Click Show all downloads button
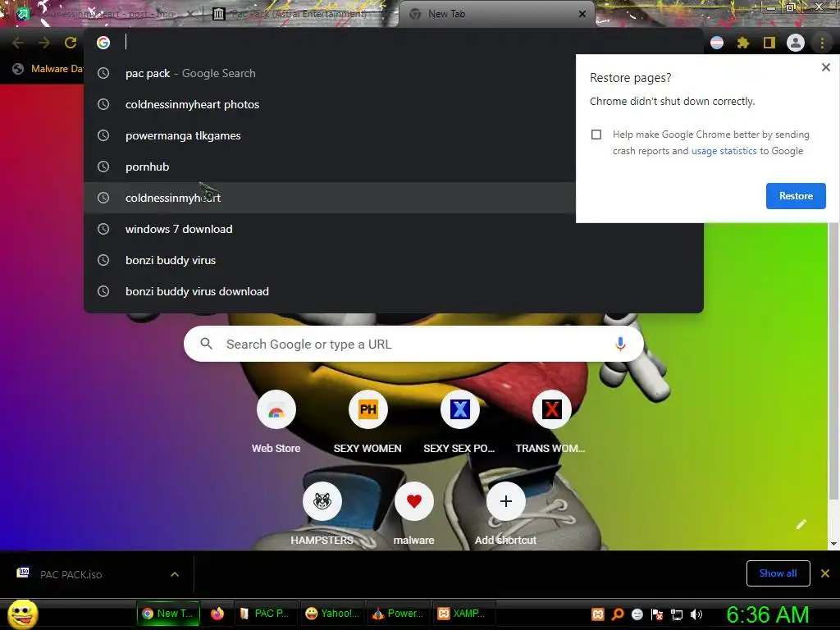Screen dimensions: 840x630 click(x=778, y=573)
